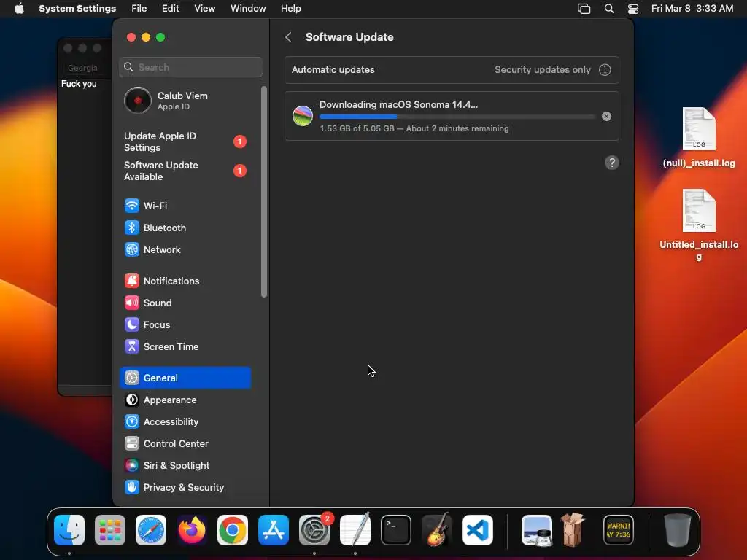Select Untitled_install.log on desktop

pos(699,225)
